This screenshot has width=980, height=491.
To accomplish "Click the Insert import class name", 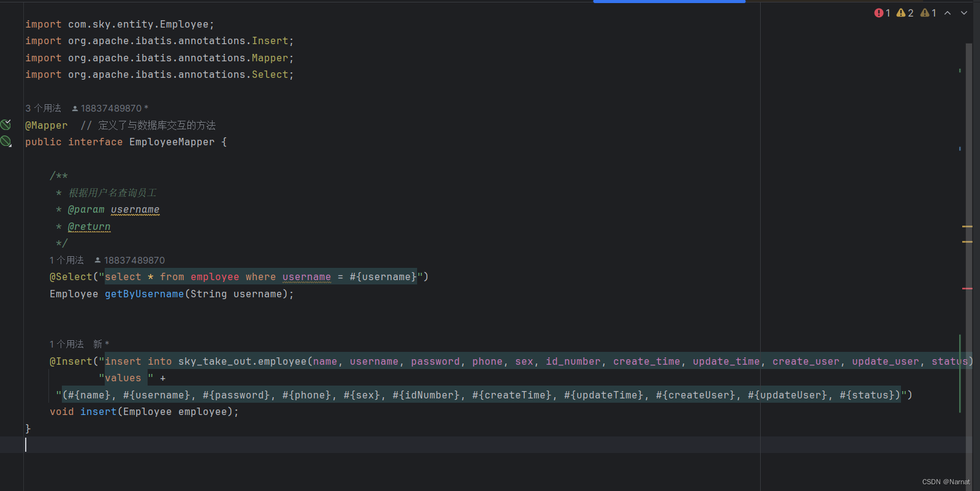I will click(270, 41).
